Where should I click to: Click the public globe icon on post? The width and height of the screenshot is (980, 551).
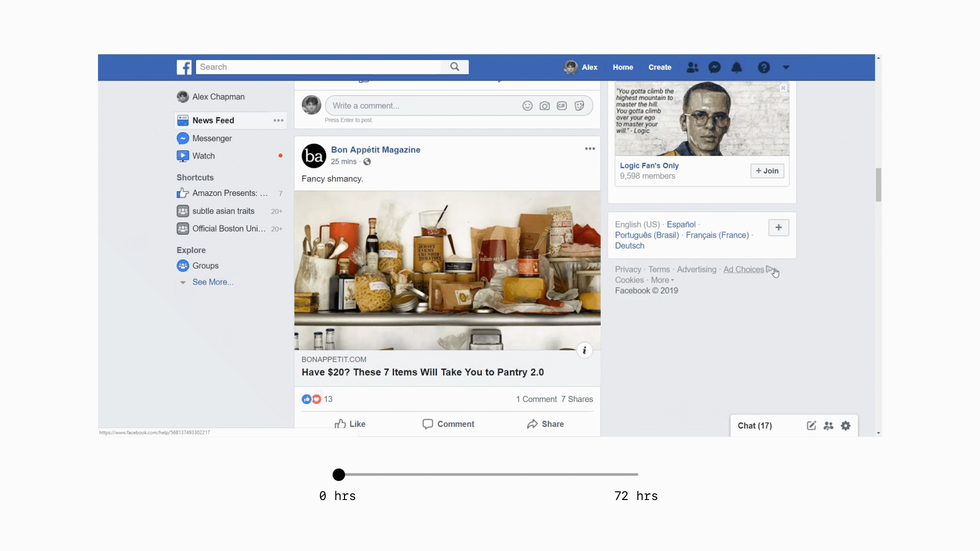point(367,162)
